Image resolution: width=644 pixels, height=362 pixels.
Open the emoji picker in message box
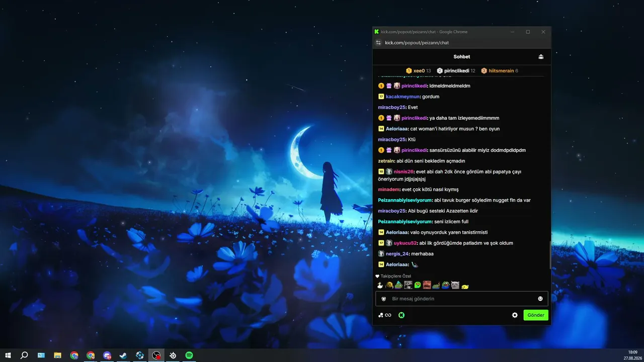pyautogui.click(x=540, y=299)
